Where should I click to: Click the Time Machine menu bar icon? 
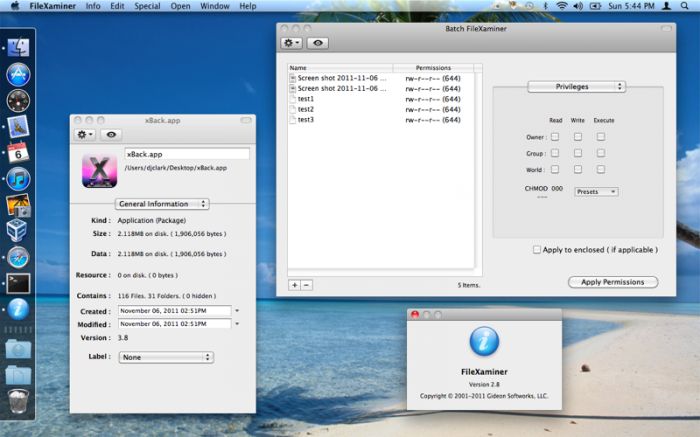(529, 6)
